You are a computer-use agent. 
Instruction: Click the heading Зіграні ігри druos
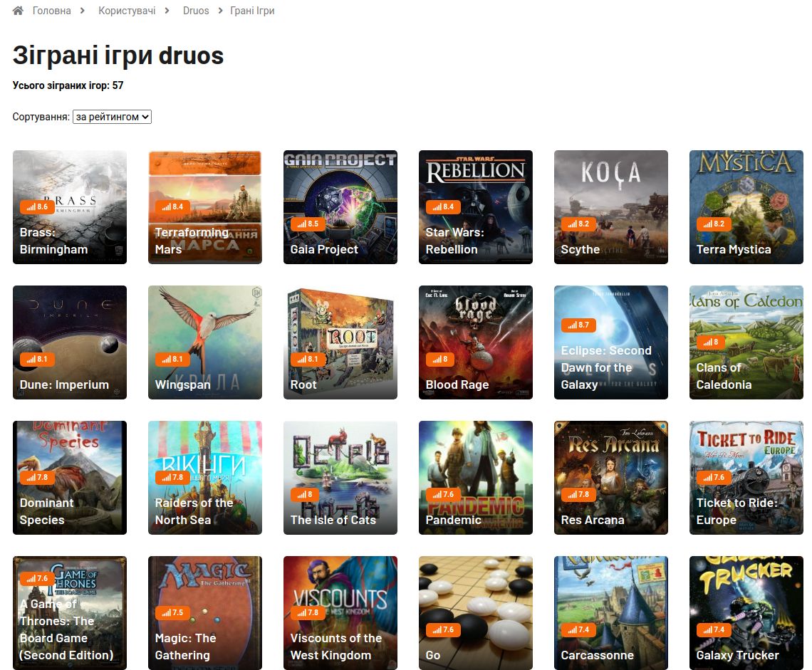[118, 56]
